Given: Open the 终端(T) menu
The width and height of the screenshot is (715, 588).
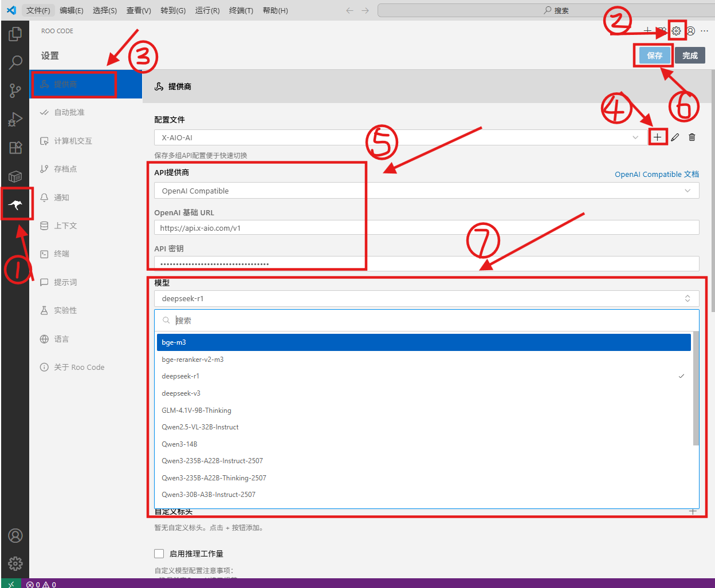Looking at the screenshot, I should point(241,10).
